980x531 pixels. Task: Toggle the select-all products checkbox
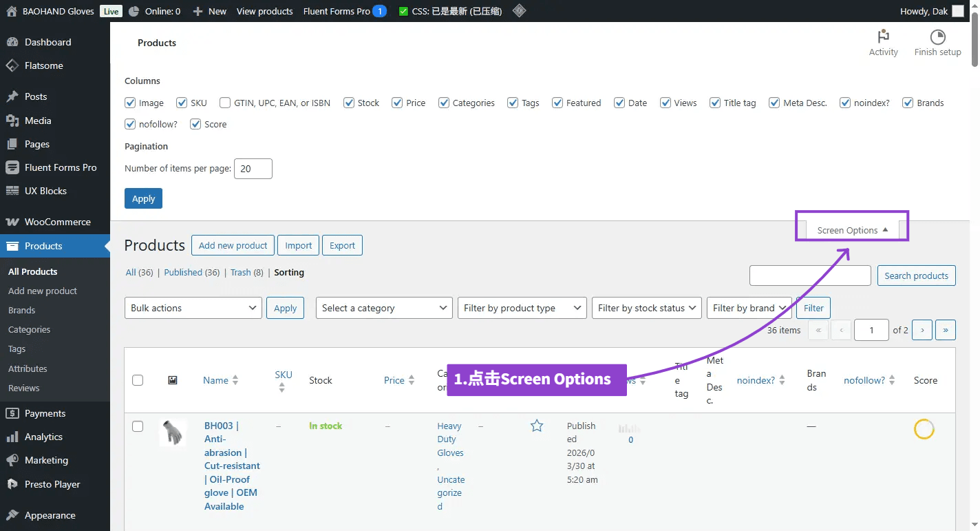click(138, 380)
